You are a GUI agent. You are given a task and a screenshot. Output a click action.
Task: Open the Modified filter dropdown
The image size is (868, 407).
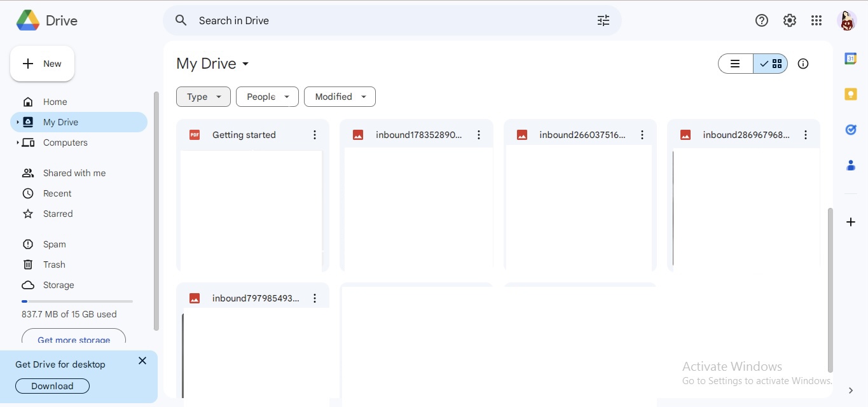340,97
